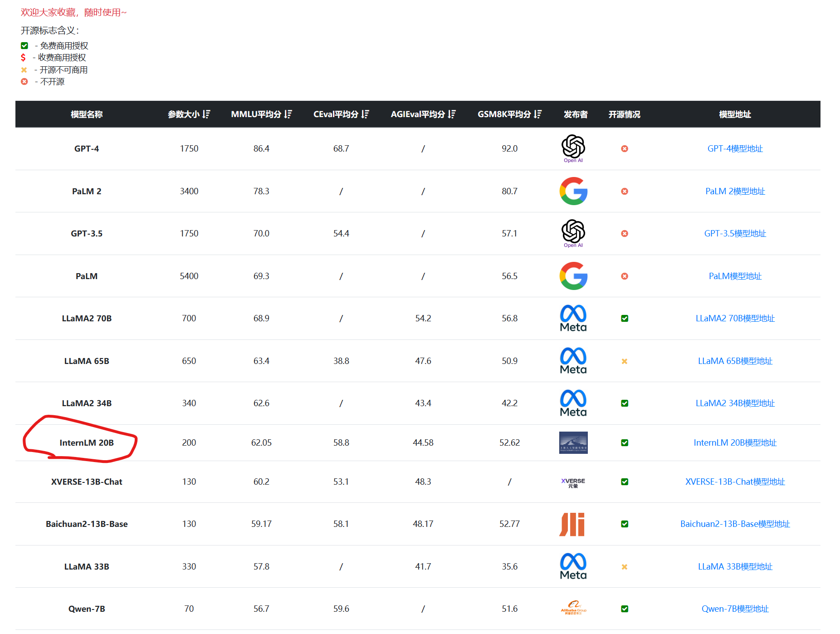840x634 pixels.
Task: Click the red 欢迎大家收藏 notice text
Action: tap(74, 12)
